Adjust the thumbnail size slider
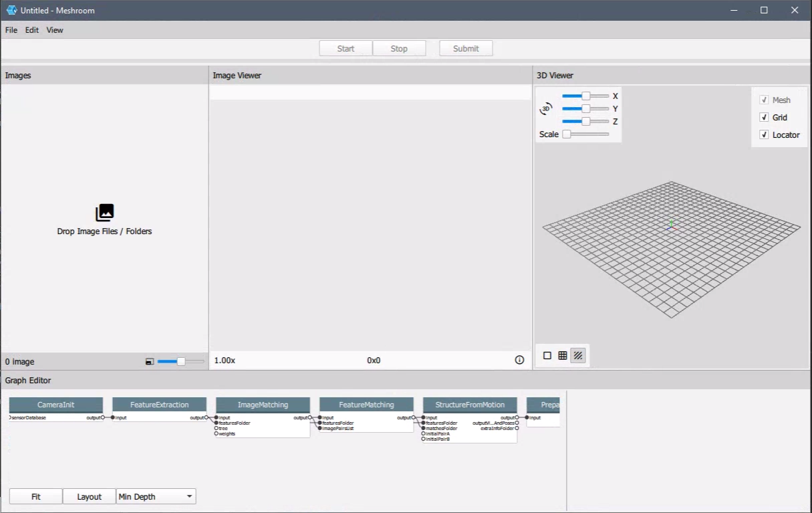 tap(181, 361)
